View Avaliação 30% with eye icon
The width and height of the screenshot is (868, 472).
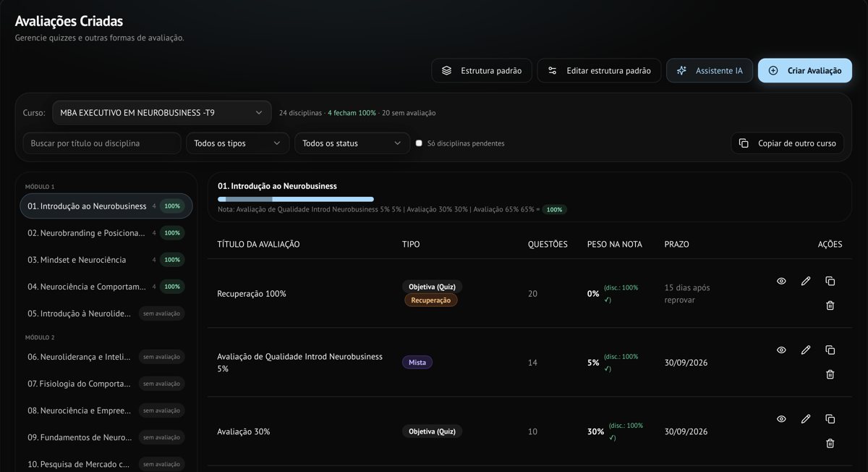click(781, 418)
